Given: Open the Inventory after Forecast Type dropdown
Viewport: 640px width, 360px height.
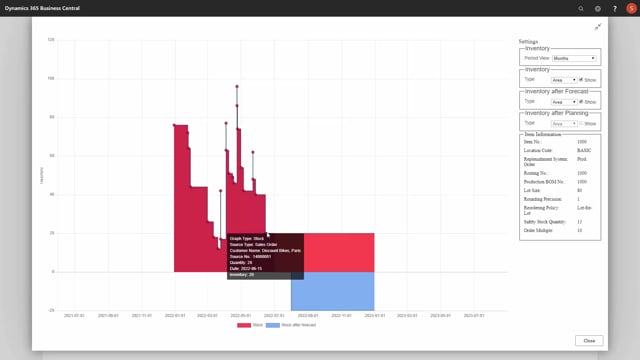Looking at the screenshot, I should tap(564, 102).
